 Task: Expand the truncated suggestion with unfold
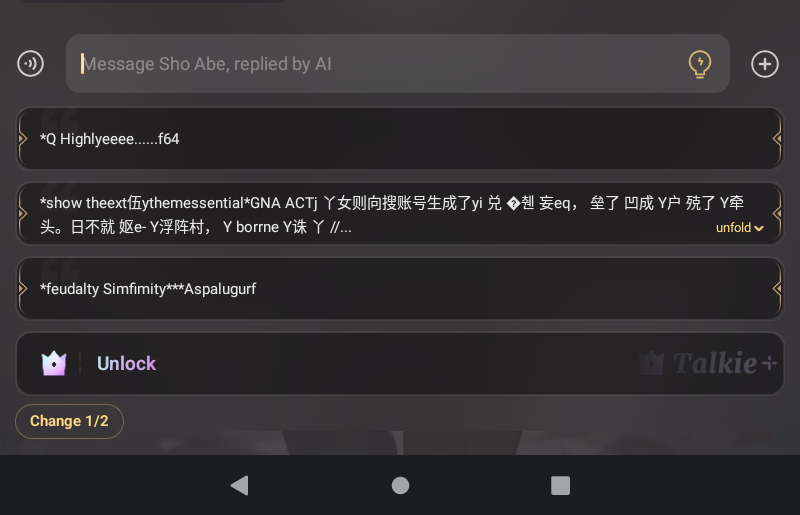tap(739, 228)
